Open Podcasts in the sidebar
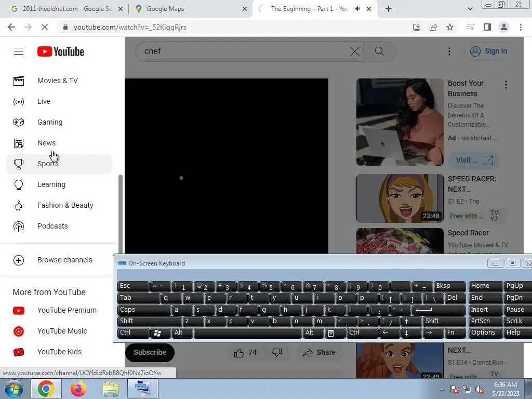Screen dimensions: 532x399 59,226
